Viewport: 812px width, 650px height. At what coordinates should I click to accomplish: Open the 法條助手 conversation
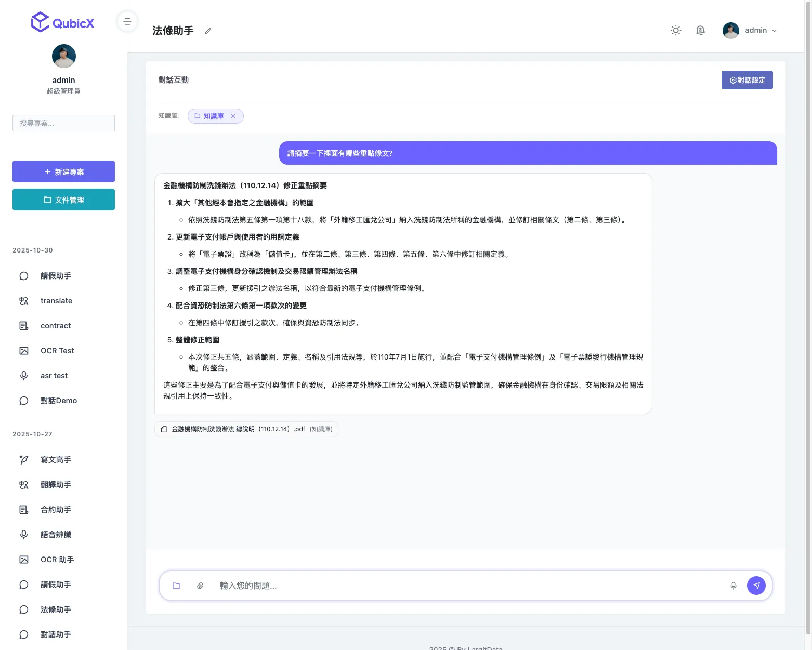[x=56, y=609]
